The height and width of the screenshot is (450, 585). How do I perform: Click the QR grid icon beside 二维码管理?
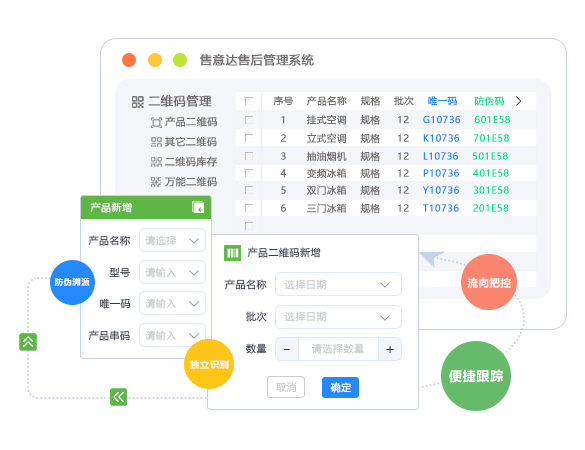pos(138,101)
